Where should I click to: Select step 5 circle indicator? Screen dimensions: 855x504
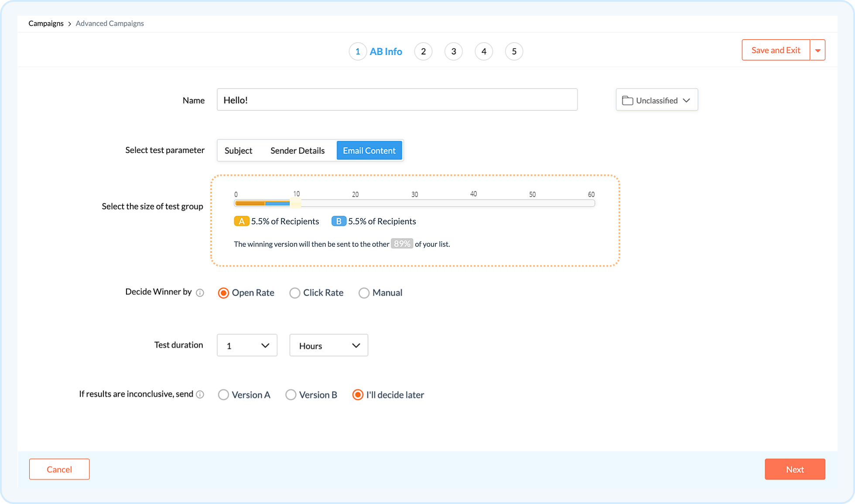514,51
